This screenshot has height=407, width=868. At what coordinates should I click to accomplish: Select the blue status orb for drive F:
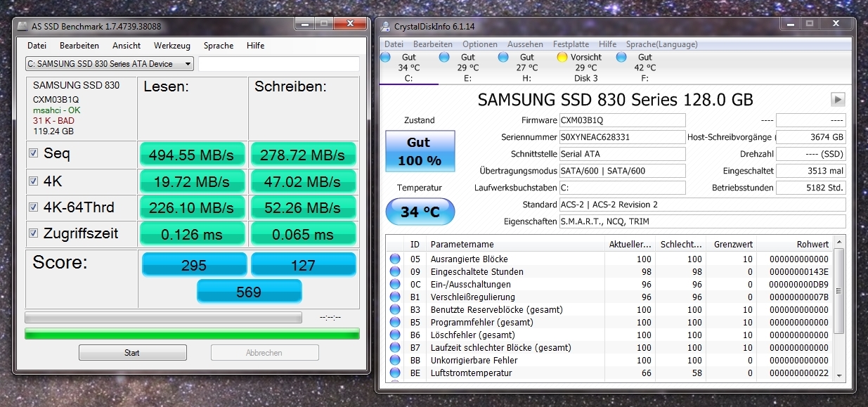621,57
